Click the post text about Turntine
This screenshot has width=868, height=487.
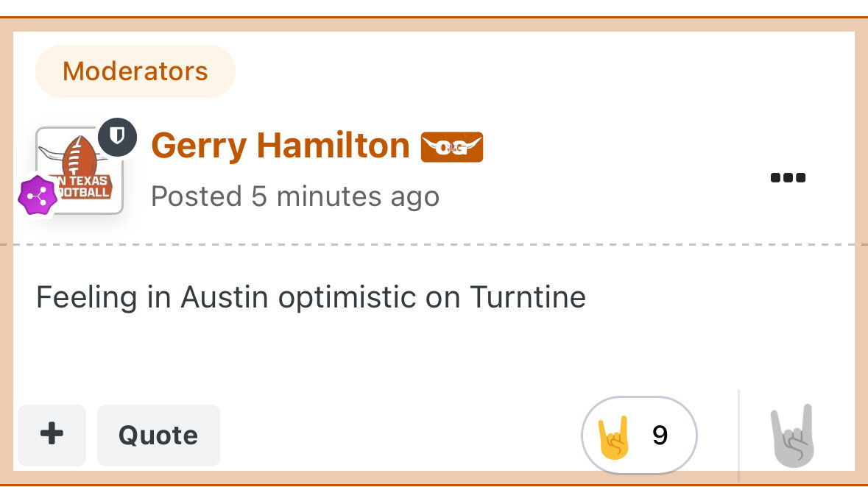[311, 297]
